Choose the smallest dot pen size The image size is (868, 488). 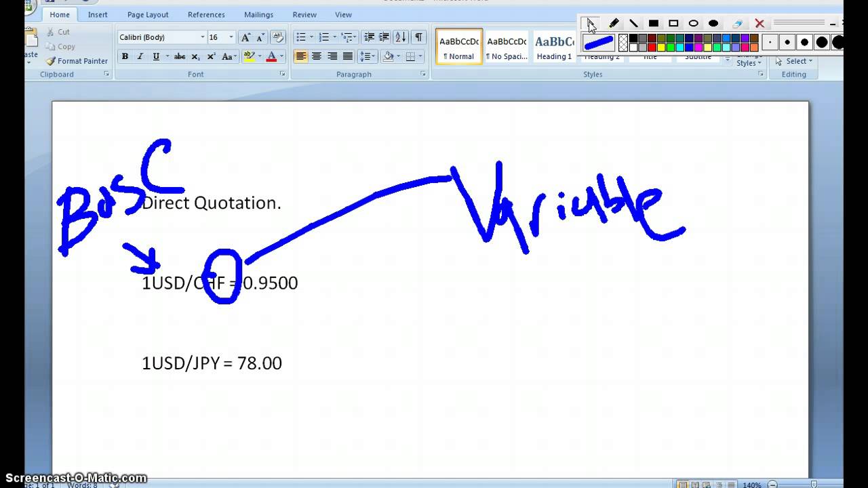[x=770, y=43]
